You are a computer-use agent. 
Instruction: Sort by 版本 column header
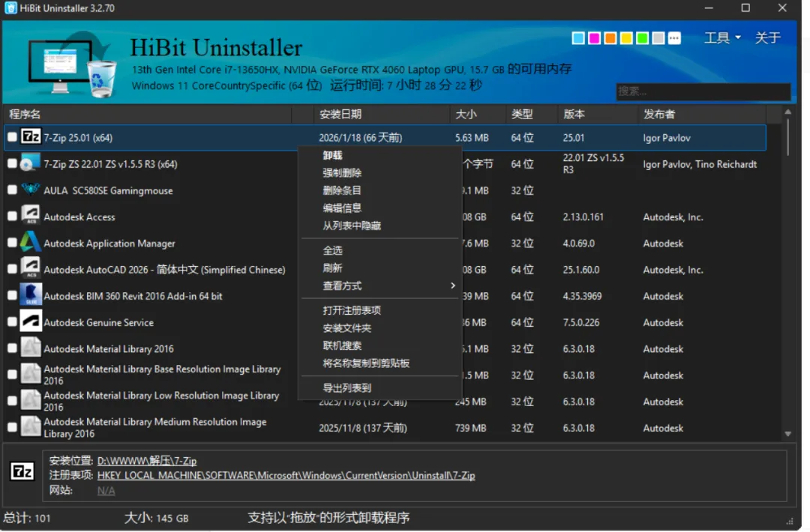[598, 114]
